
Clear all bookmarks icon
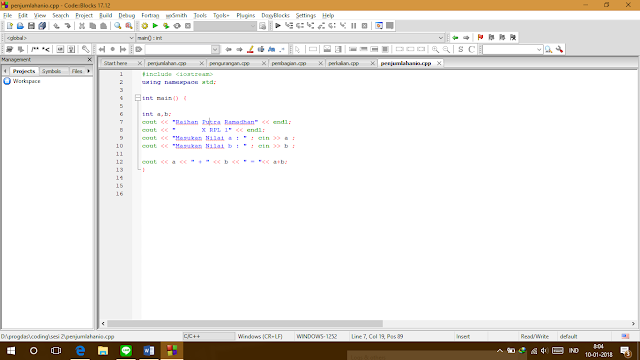point(513,38)
